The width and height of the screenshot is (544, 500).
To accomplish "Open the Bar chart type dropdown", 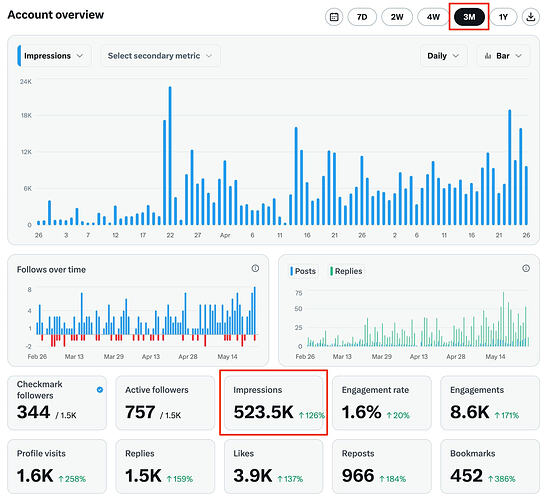I will (504, 56).
